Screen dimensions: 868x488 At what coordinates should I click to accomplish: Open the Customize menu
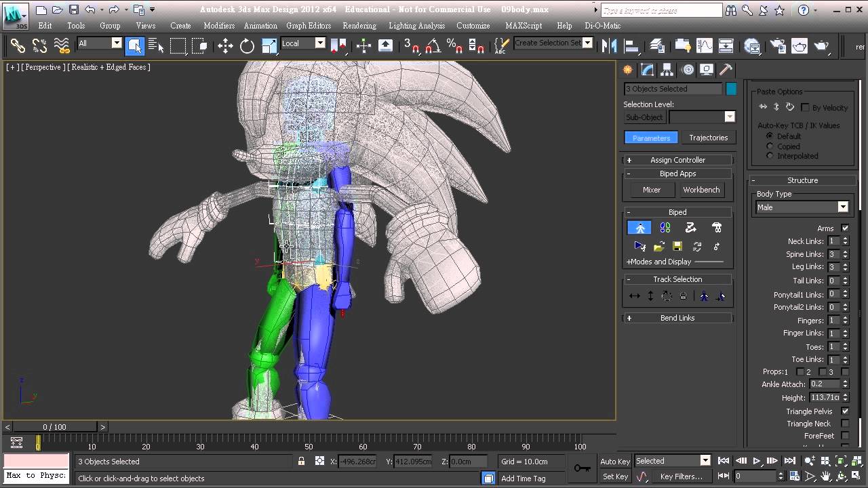[x=473, y=26]
